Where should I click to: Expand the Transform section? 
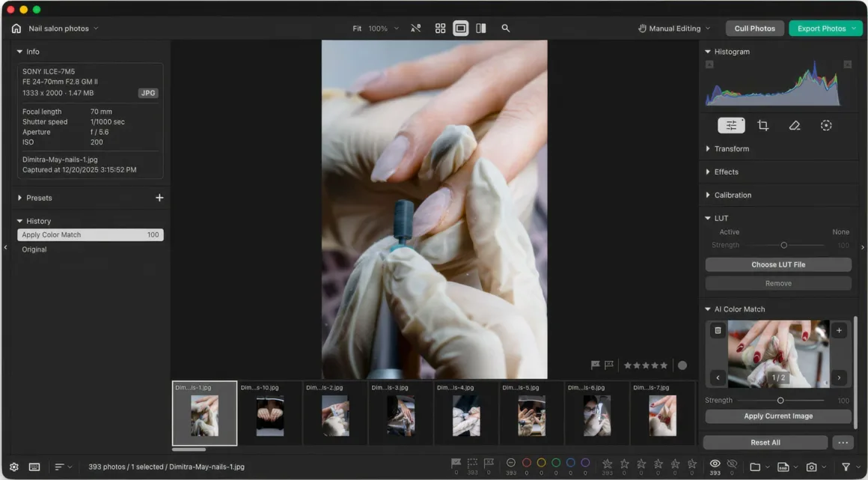pos(707,149)
